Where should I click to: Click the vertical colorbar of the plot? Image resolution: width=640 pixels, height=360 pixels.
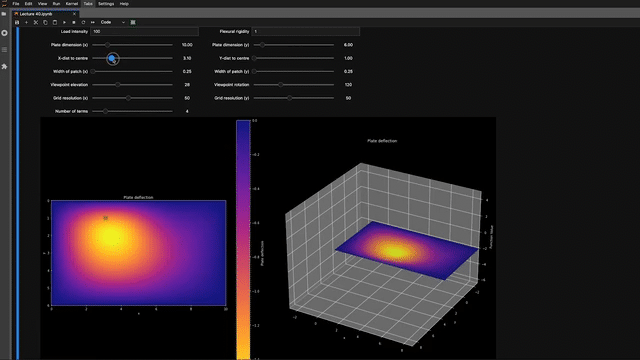click(x=243, y=240)
